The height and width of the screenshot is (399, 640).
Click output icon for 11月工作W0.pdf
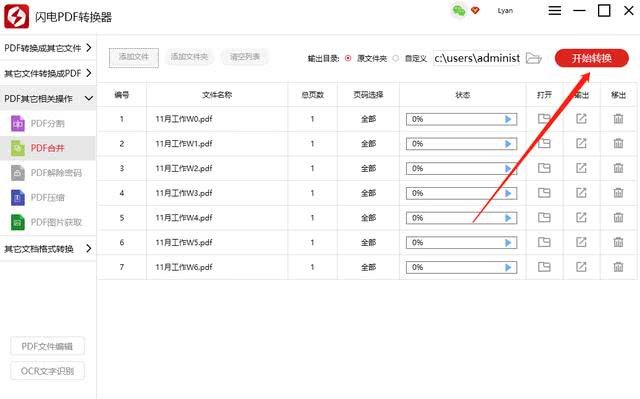(581, 119)
